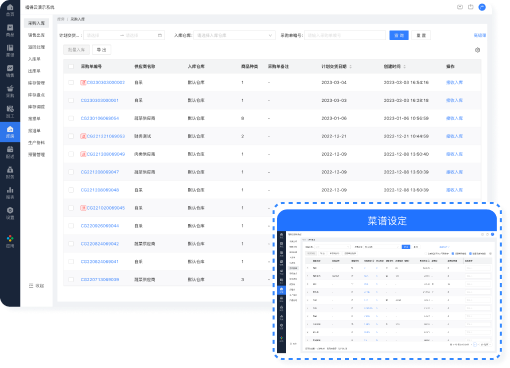
Task: Open the bar chart reports sidebar icon
Action: (x=10, y=193)
